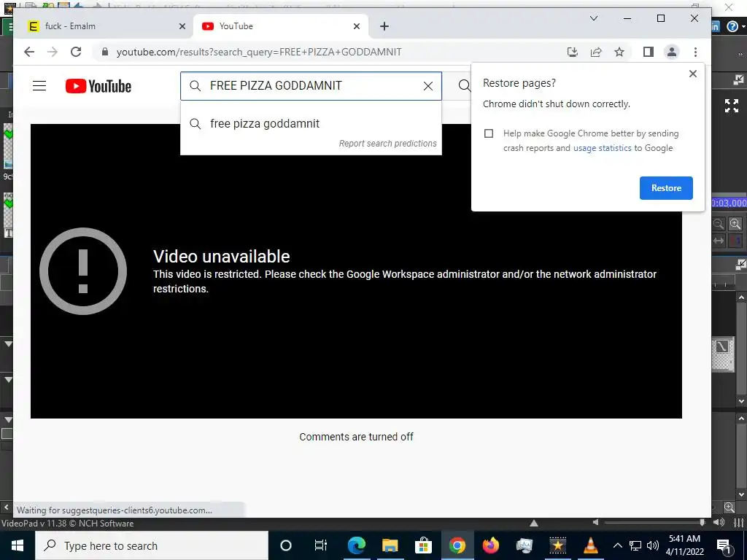Switch to the Emalm tab
Screen dimensions: 747x560
(x=104, y=26)
